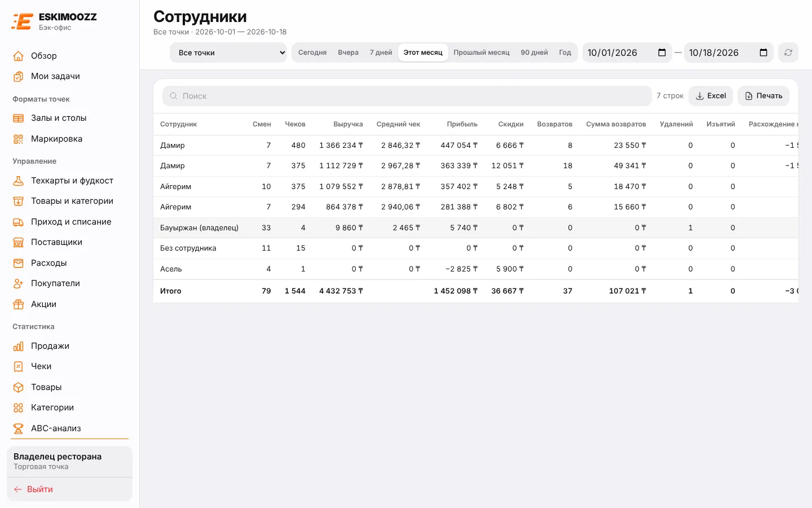Image resolution: width=812 pixels, height=508 pixels.
Task: Click the start date field 10/01/2026
Action: click(x=627, y=52)
